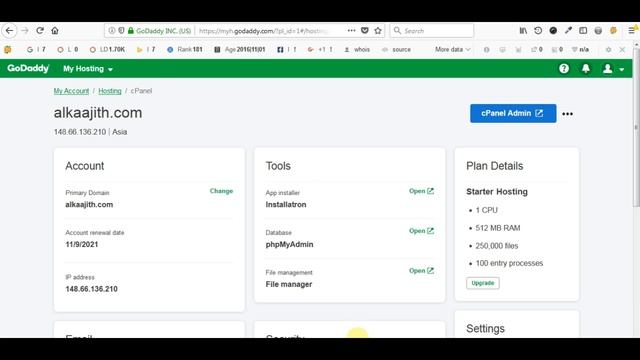The image size is (640, 360).
Task: Click the Google index count in SEO toolbar
Action: pos(36,49)
